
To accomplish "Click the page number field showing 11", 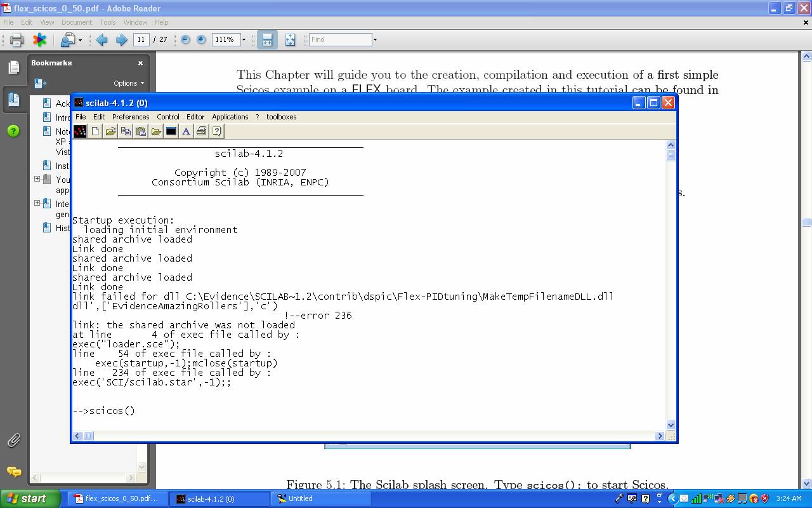I will [x=141, y=39].
